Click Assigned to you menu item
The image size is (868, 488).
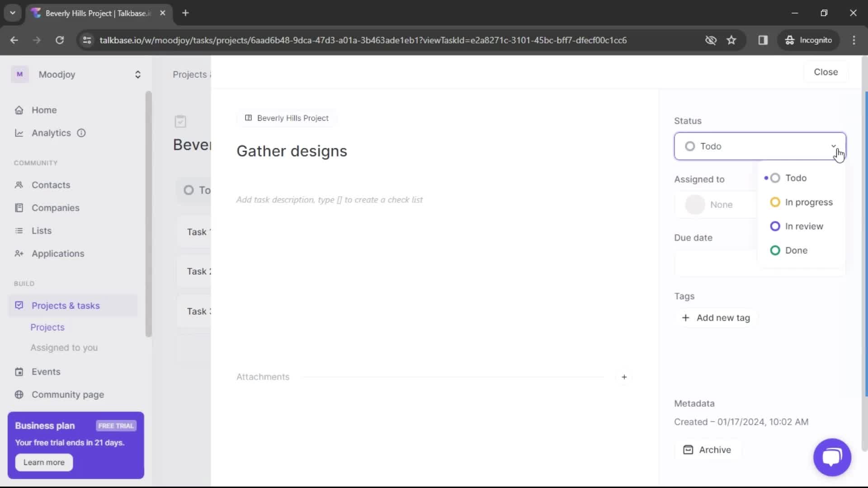pos(64,347)
